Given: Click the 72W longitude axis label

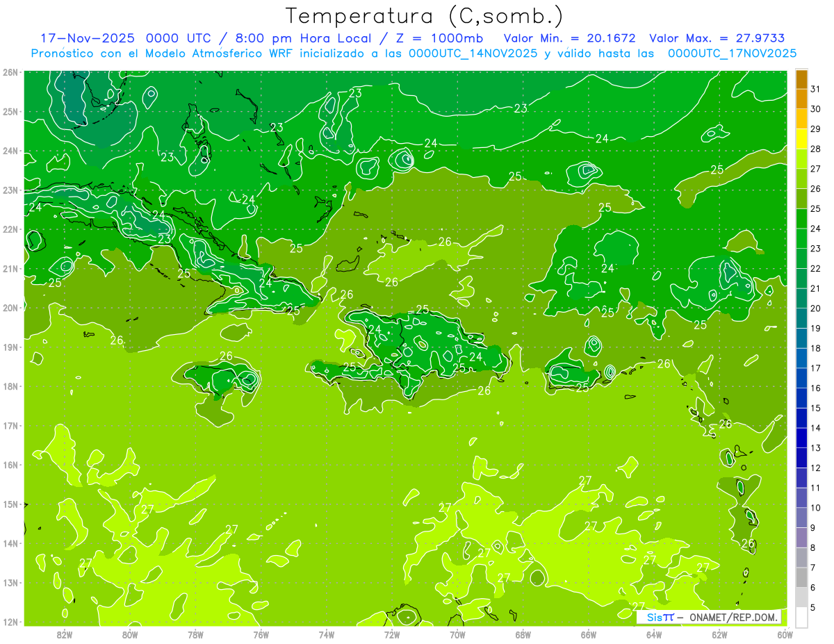Looking at the screenshot, I should click(391, 634).
